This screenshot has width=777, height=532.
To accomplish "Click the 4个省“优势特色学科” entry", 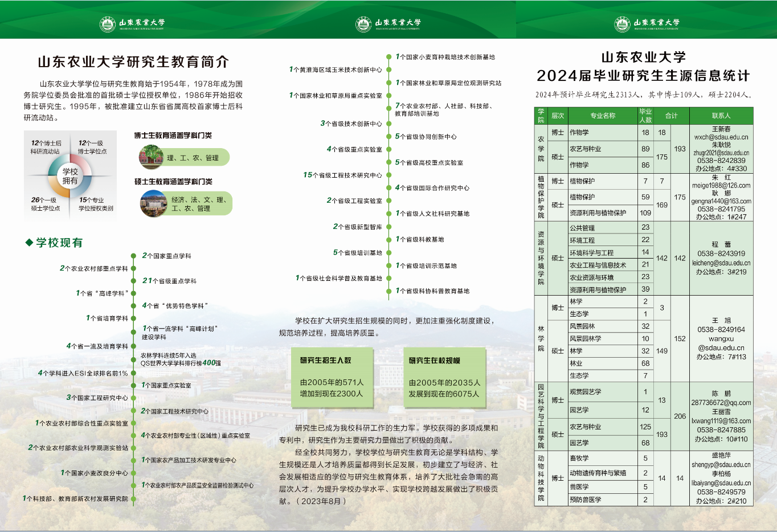I will tap(175, 306).
